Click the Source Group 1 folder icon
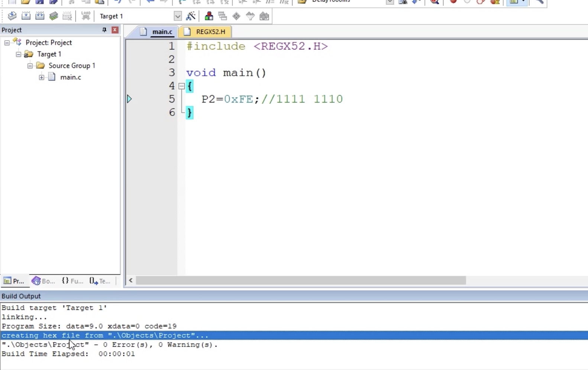 pyautogui.click(x=41, y=65)
